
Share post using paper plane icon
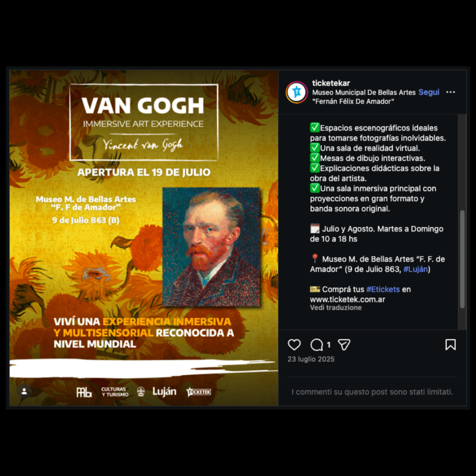(344, 344)
